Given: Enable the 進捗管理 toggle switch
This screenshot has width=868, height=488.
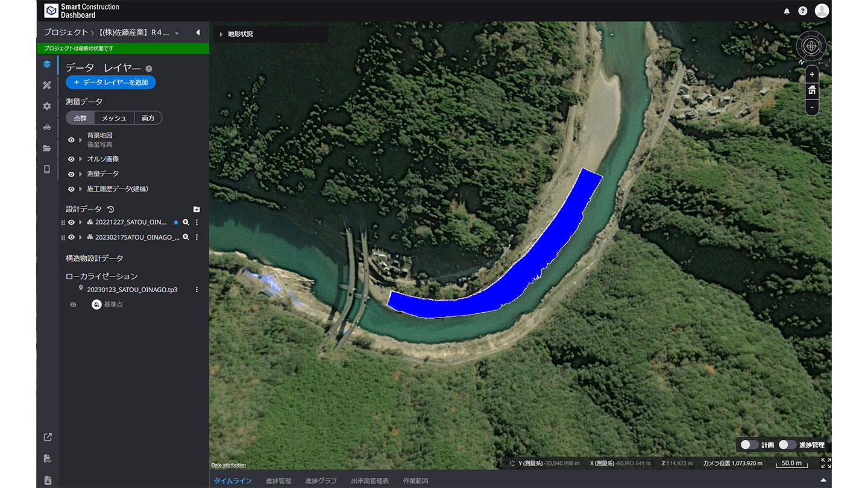Looking at the screenshot, I should 787,445.
